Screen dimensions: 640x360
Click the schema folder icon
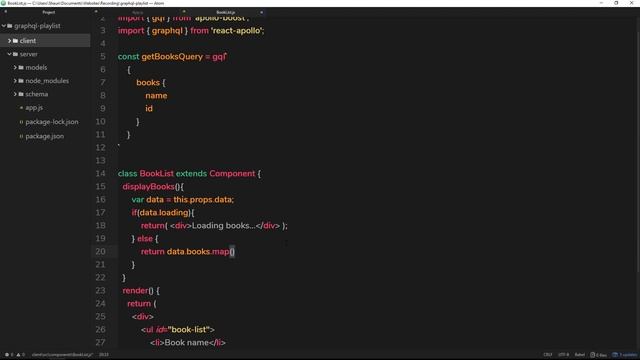21,94
